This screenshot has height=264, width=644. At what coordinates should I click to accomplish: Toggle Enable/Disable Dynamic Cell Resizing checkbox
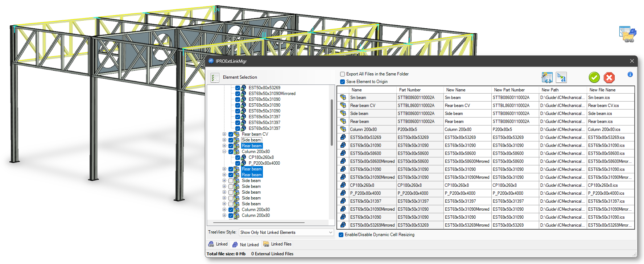pos(341,235)
